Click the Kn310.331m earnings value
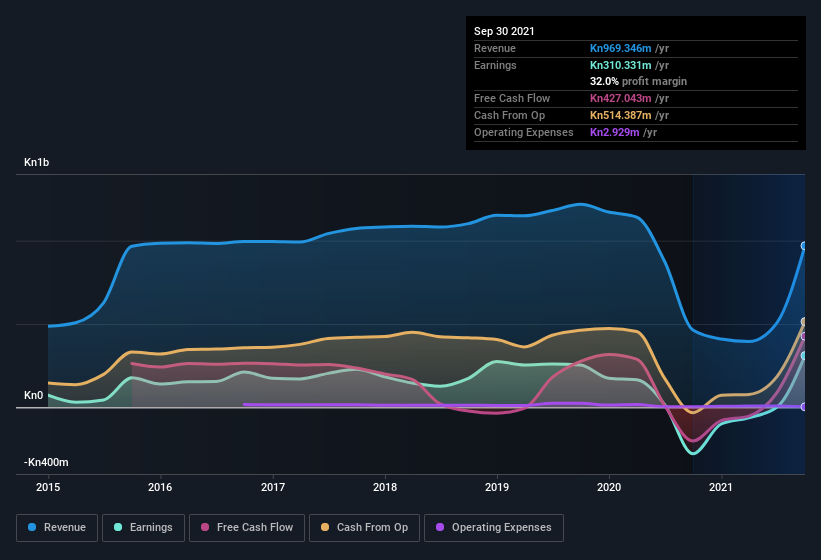The height and width of the screenshot is (560, 821). click(620, 65)
